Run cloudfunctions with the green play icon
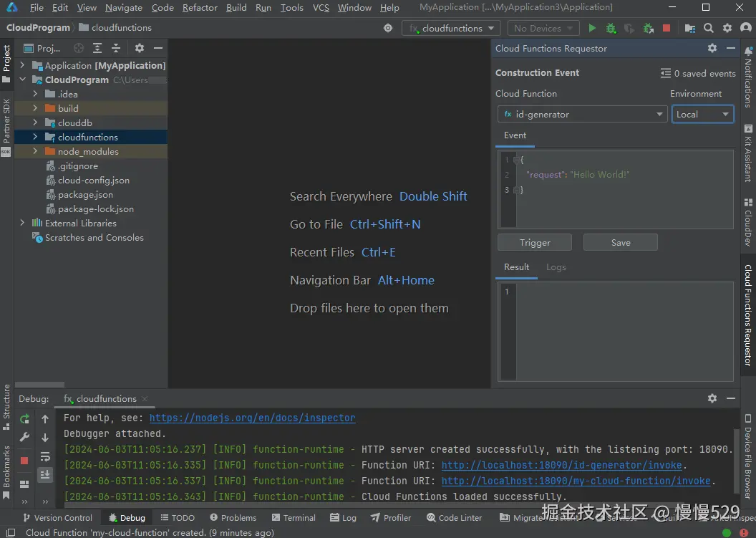This screenshot has height=538, width=756. pyautogui.click(x=592, y=28)
